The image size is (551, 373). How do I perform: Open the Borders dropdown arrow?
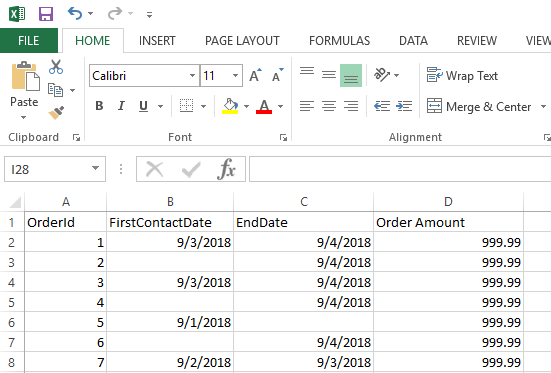(203, 106)
